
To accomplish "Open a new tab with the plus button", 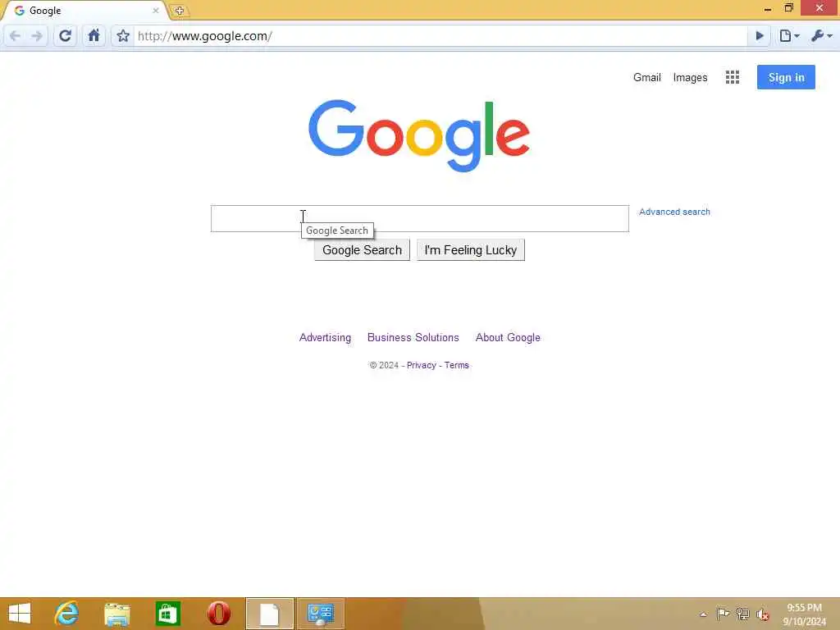I will [x=179, y=11].
